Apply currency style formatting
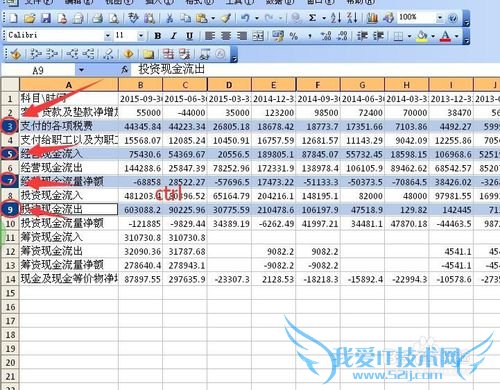Viewport: 500px width, 390px height. pos(277,36)
